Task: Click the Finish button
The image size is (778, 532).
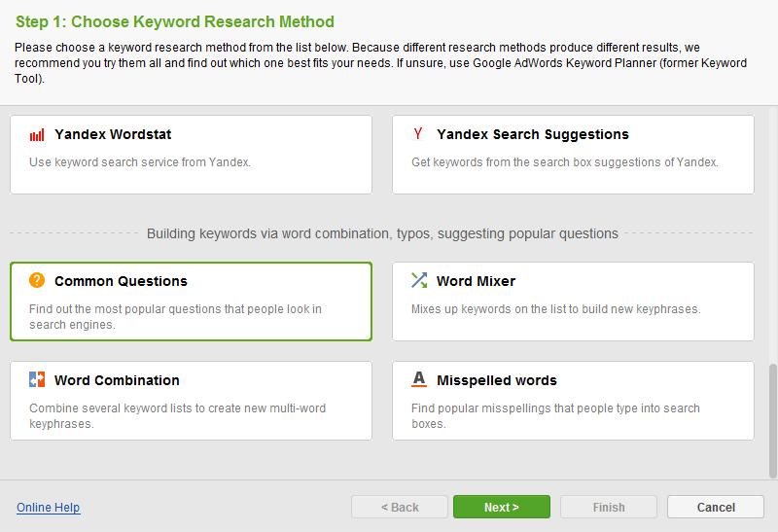Action: (609, 507)
